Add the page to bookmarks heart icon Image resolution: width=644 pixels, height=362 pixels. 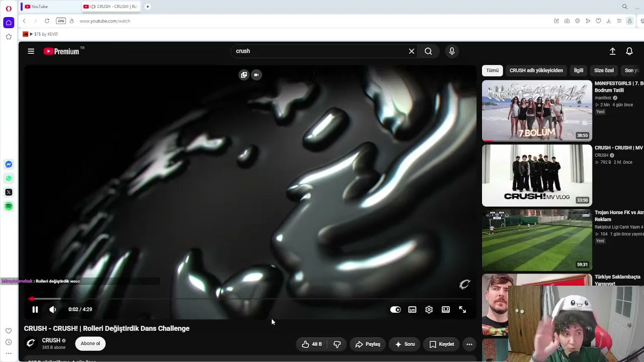598,21
